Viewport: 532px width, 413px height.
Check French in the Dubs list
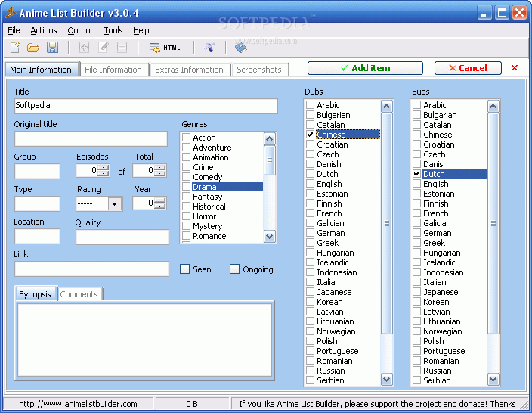pyautogui.click(x=310, y=213)
